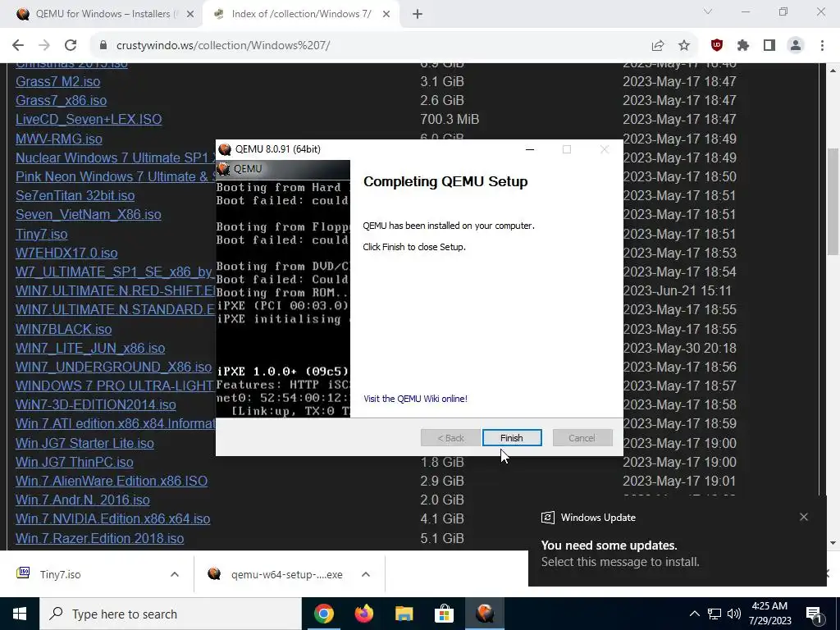The image size is (840, 630).
Task: Open LiveCD_Seven+LEX.ISO link
Action: click(x=89, y=119)
